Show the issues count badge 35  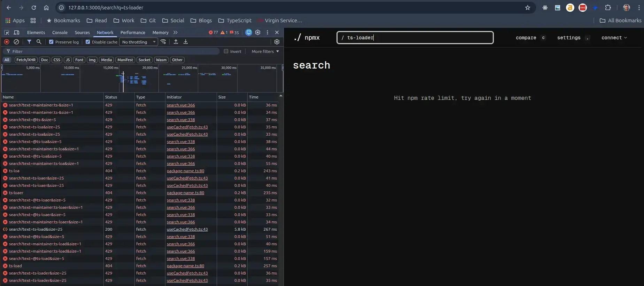234,32
